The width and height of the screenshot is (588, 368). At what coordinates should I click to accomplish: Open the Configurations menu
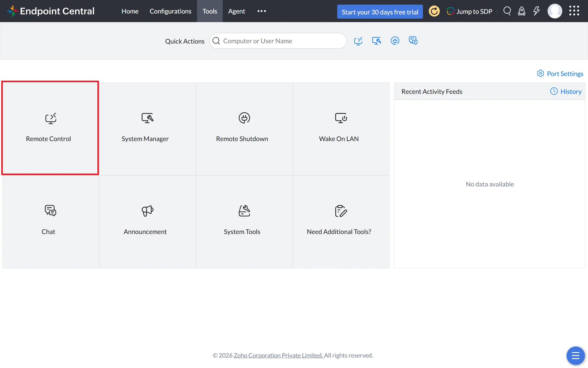click(170, 11)
